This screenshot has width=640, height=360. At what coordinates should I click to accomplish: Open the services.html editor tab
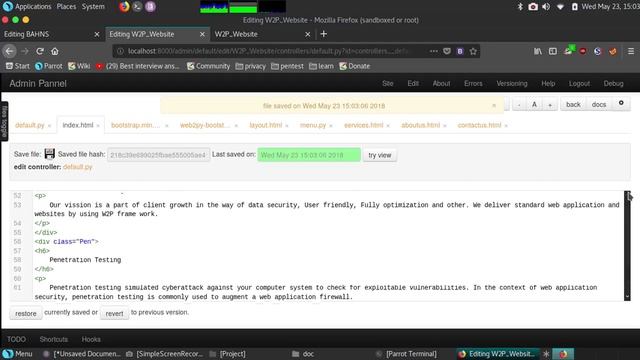coord(363,125)
